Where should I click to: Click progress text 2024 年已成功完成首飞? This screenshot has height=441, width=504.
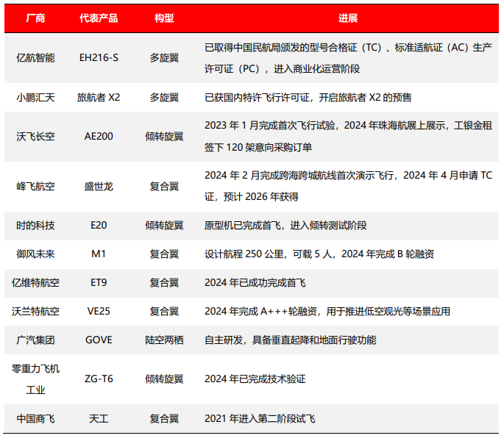click(x=255, y=283)
